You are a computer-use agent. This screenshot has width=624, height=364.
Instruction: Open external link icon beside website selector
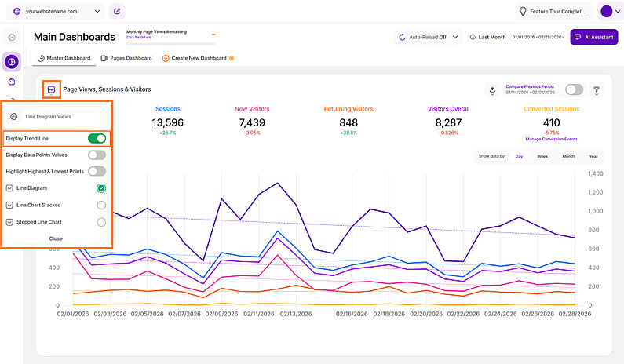117,12
